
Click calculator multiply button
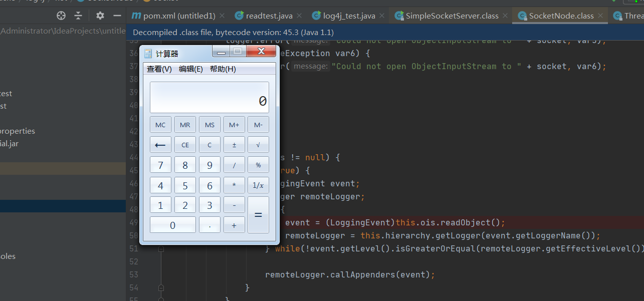[x=234, y=185]
